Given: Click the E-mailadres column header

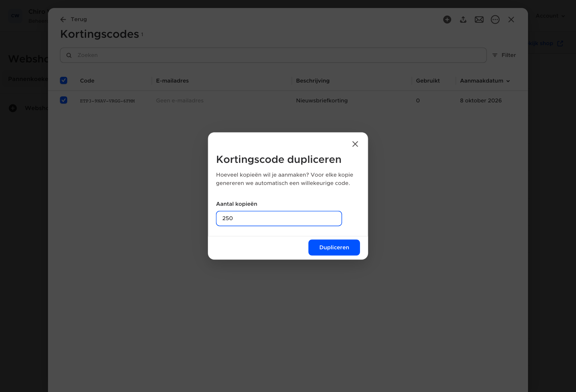Looking at the screenshot, I should tap(172, 81).
